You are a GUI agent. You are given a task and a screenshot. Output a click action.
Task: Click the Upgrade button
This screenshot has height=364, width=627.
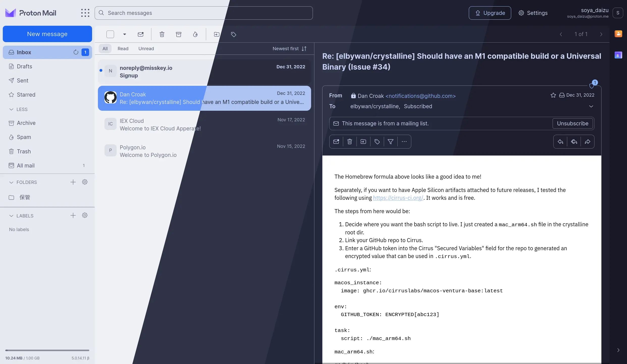(x=490, y=13)
